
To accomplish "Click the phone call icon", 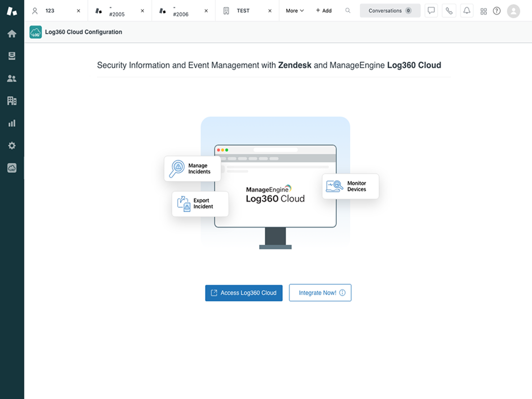I will [x=449, y=11].
